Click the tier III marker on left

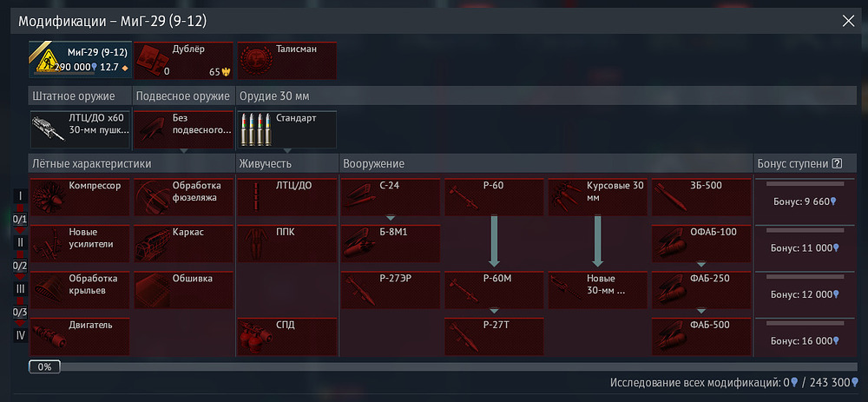[x=21, y=289]
